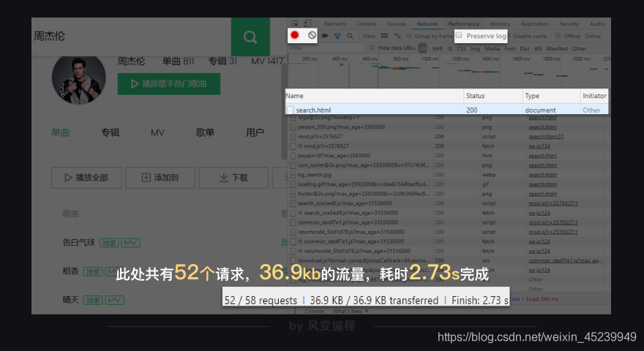The image size is (644, 351).
Task: Switch to the 专辑 albums tab
Action: (x=110, y=132)
